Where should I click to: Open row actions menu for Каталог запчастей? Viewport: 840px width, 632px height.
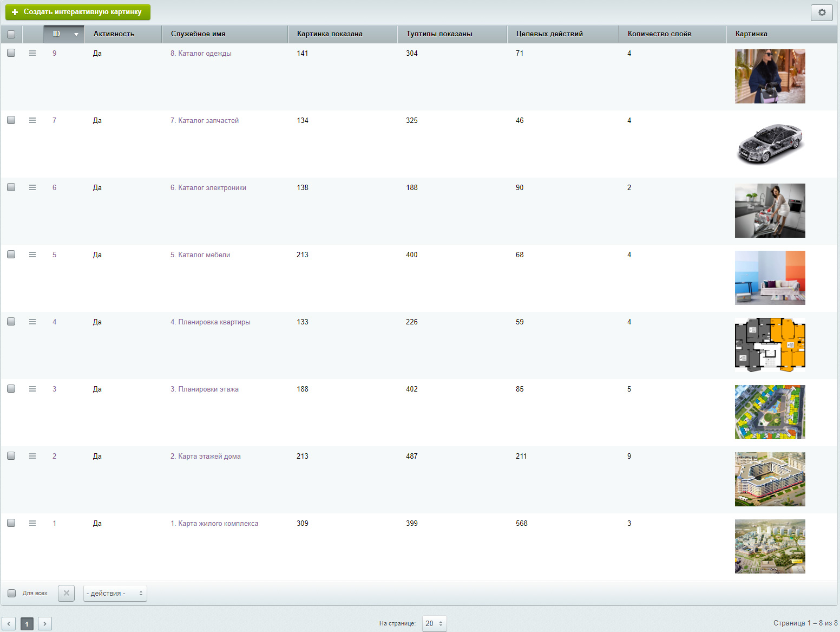coord(32,120)
